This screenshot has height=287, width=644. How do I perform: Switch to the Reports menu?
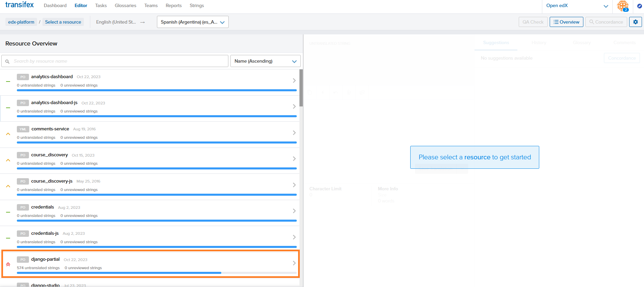(173, 6)
